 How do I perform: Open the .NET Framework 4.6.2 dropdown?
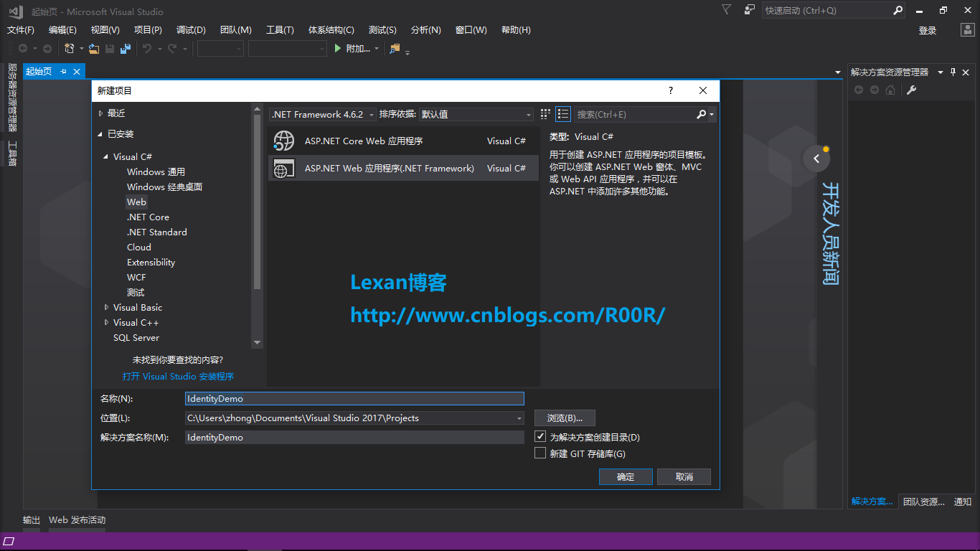(323, 114)
